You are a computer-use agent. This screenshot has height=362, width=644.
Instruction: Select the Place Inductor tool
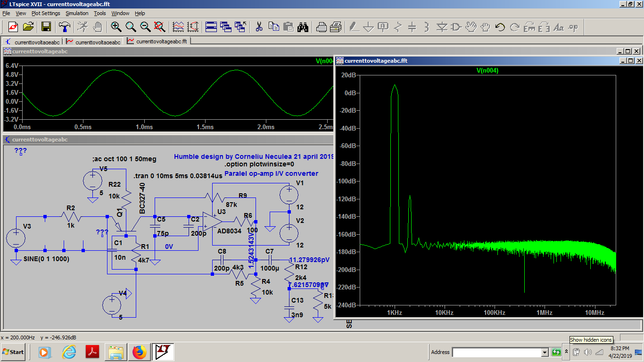tap(427, 26)
